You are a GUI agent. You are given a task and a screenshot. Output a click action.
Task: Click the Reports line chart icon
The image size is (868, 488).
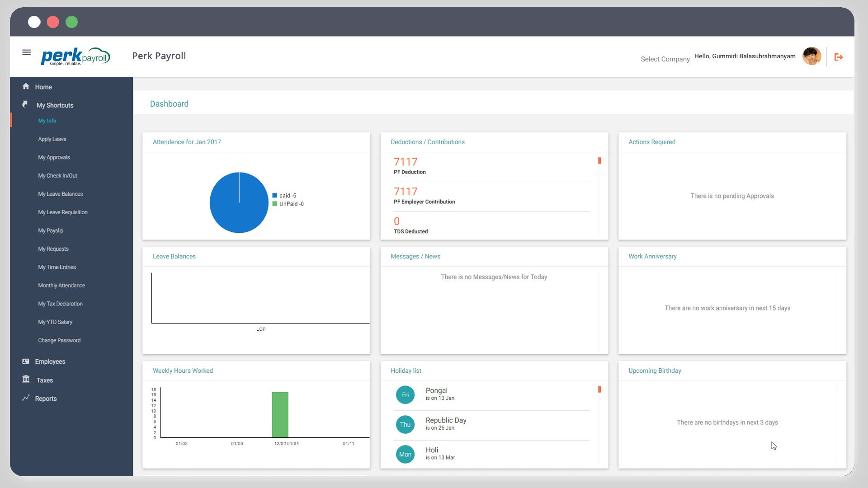(26, 398)
